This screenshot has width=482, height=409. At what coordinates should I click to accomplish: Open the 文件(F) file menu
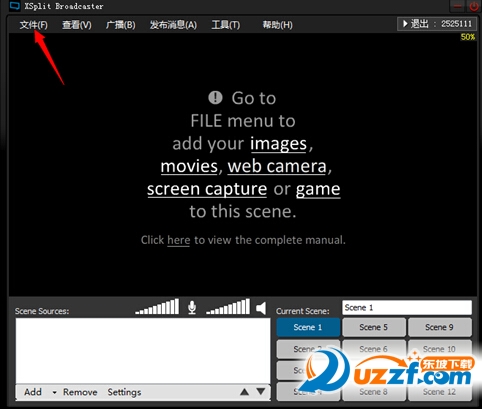tap(33, 25)
